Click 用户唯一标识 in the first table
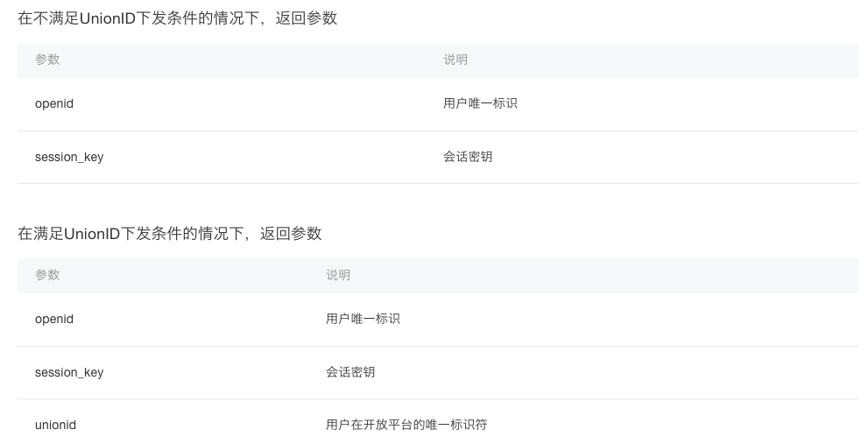This screenshot has width=868, height=444. (481, 103)
